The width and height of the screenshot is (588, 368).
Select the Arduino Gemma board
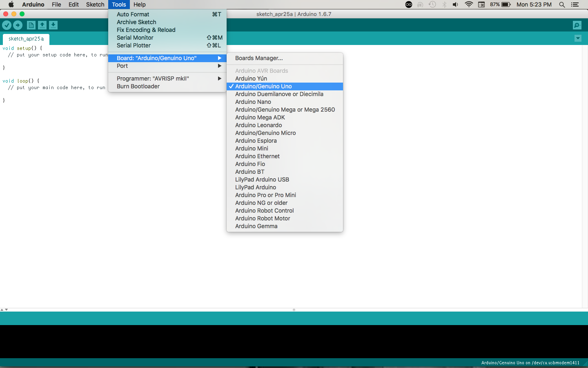[x=285, y=226]
